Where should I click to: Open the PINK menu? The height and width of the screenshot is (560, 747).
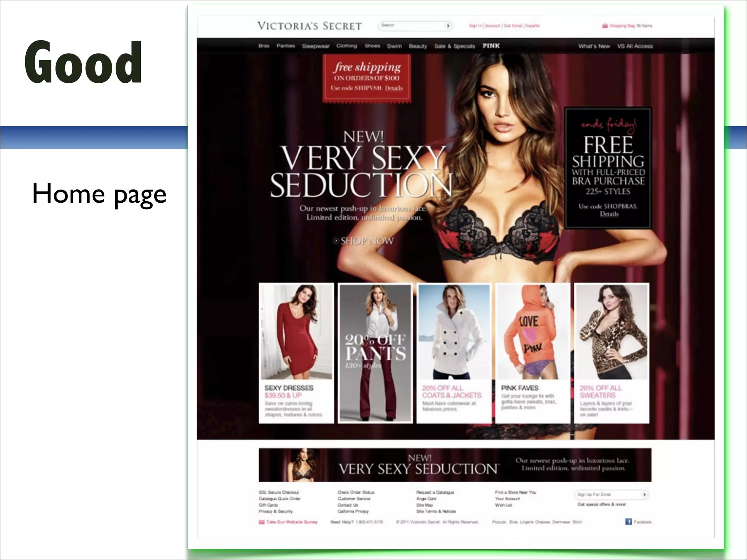491,46
